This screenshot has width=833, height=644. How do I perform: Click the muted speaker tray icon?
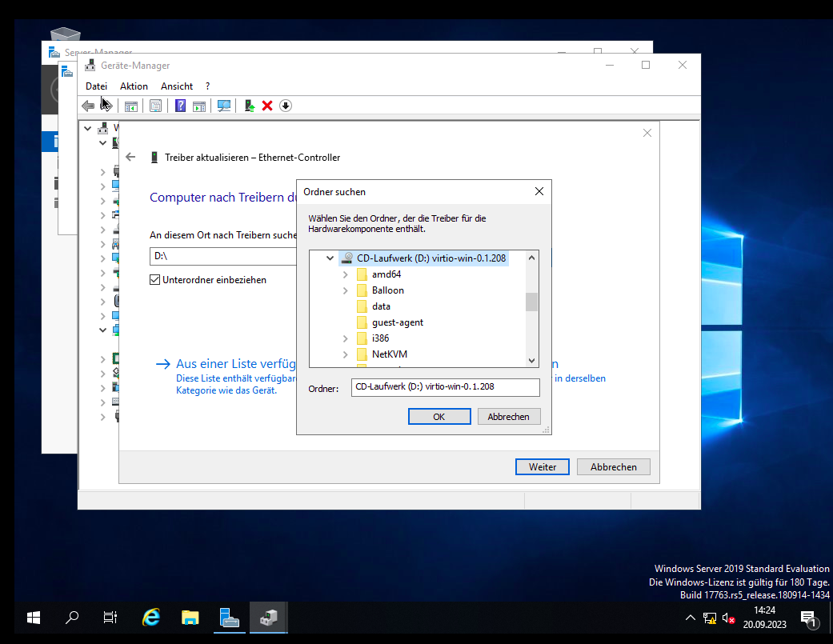(x=729, y=618)
